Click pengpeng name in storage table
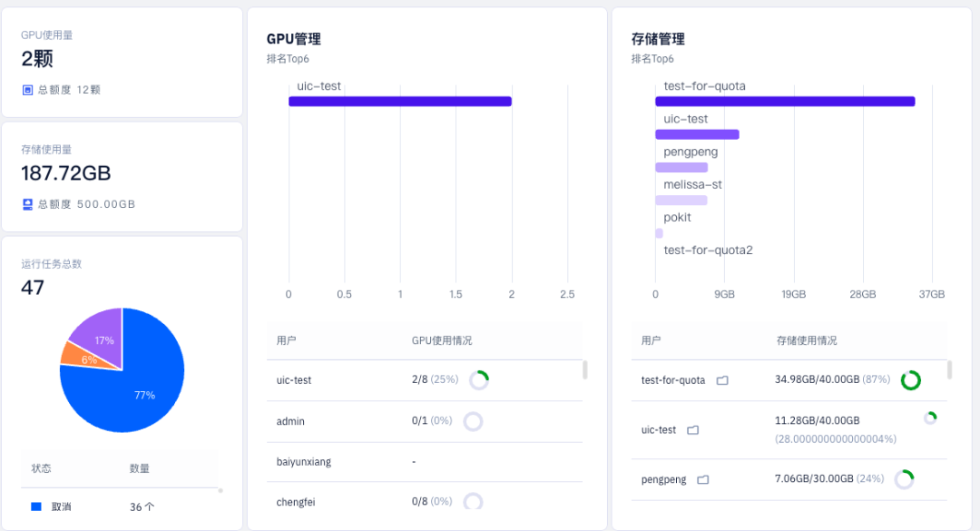Image resolution: width=980 pixels, height=531 pixels. [x=663, y=479]
